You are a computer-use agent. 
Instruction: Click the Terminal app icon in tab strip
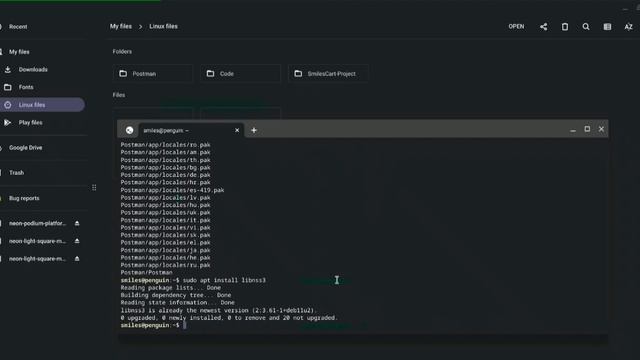pyautogui.click(x=129, y=130)
